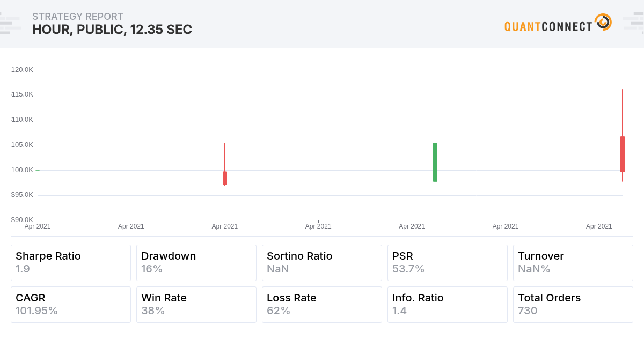Click the $95.0K y-axis label
The image size is (644, 339).
(x=22, y=195)
